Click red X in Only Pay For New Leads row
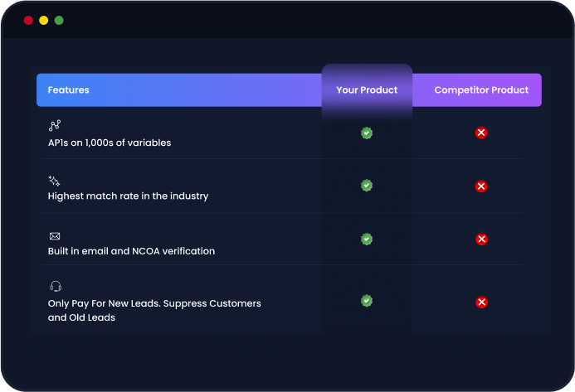Viewport: 575px width, 392px height. pos(481,302)
